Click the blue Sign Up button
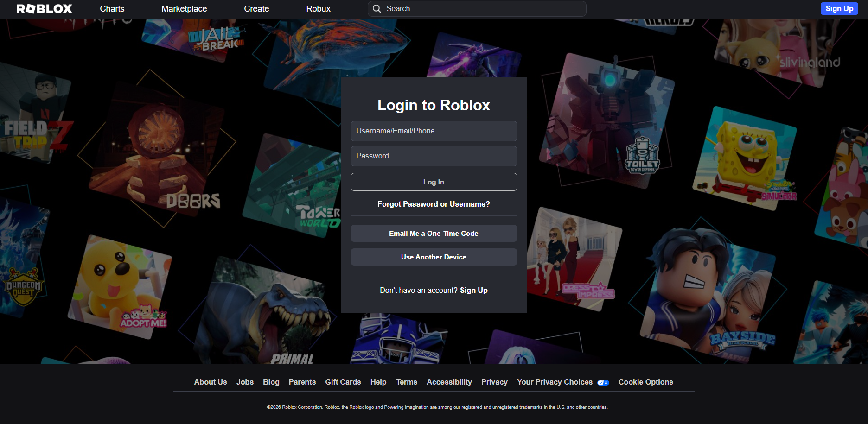 [x=839, y=8]
